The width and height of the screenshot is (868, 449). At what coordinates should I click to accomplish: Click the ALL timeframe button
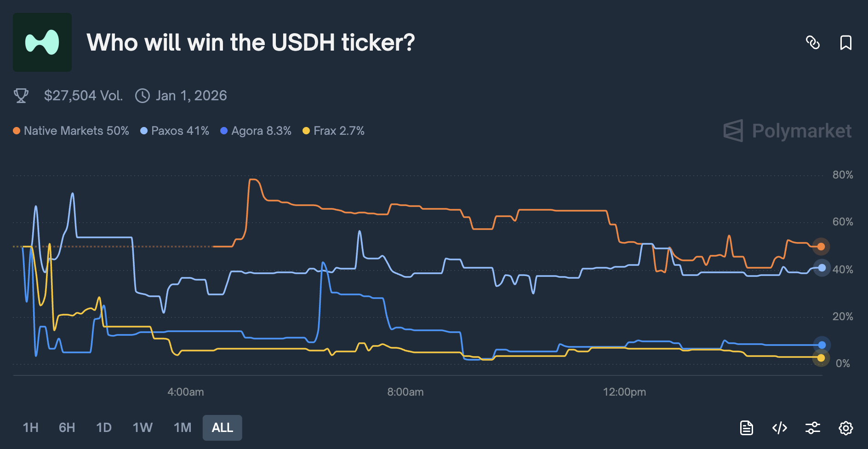click(x=222, y=427)
